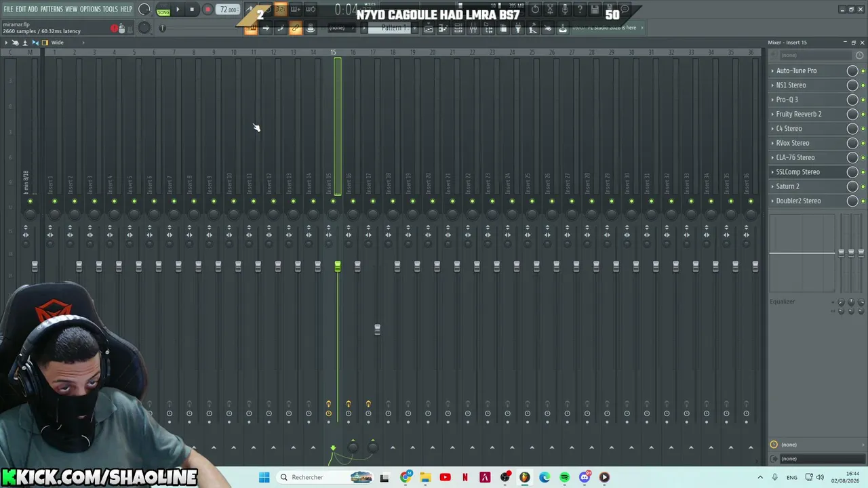
Task: Toggle the Song/Pattern mode button
Action: tap(163, 10)
